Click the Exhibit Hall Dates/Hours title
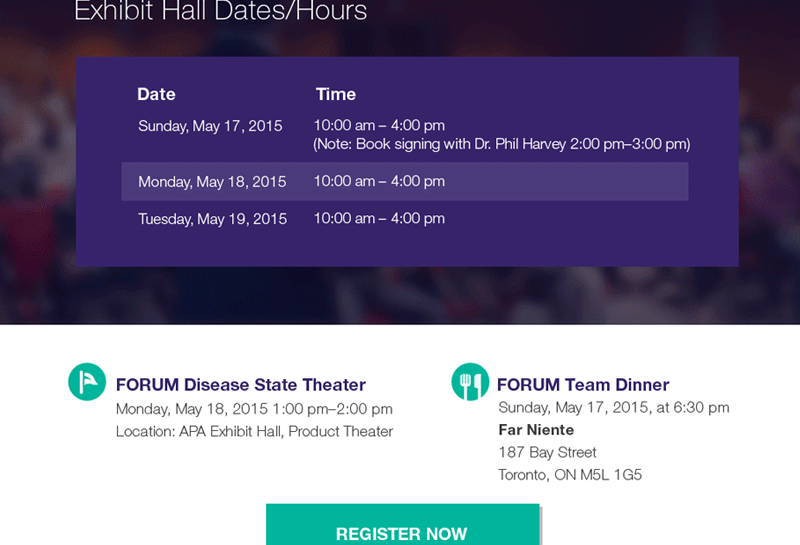 [220, 12]
